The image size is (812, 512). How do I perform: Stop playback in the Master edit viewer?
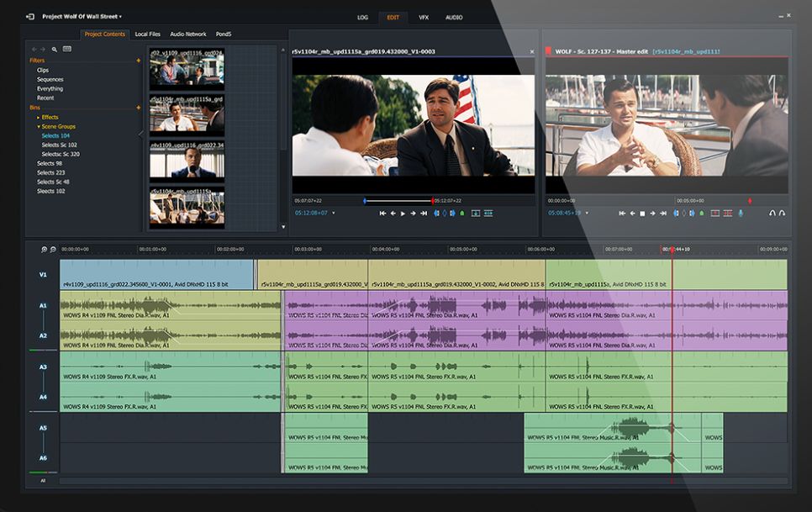tap(642, 214)
